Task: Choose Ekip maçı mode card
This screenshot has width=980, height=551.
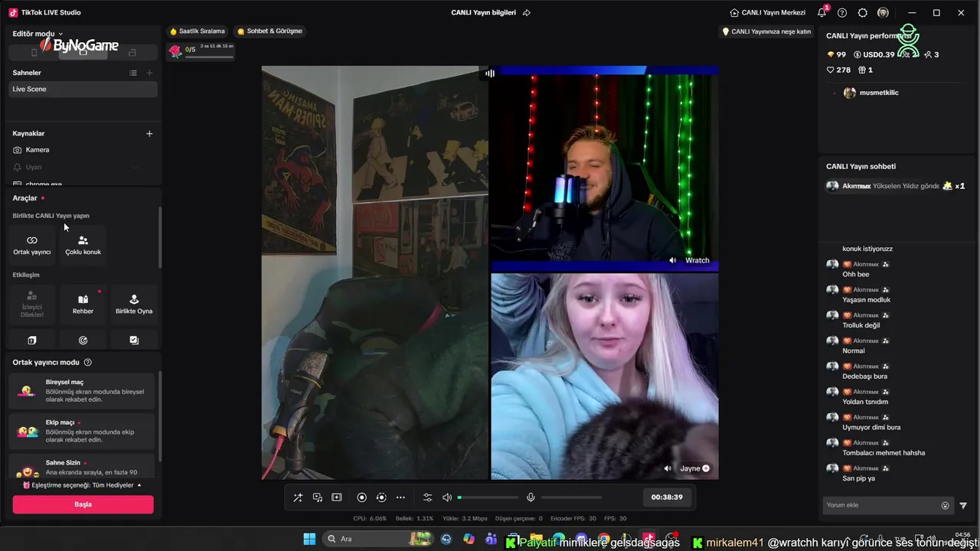Action: (83, 431)
